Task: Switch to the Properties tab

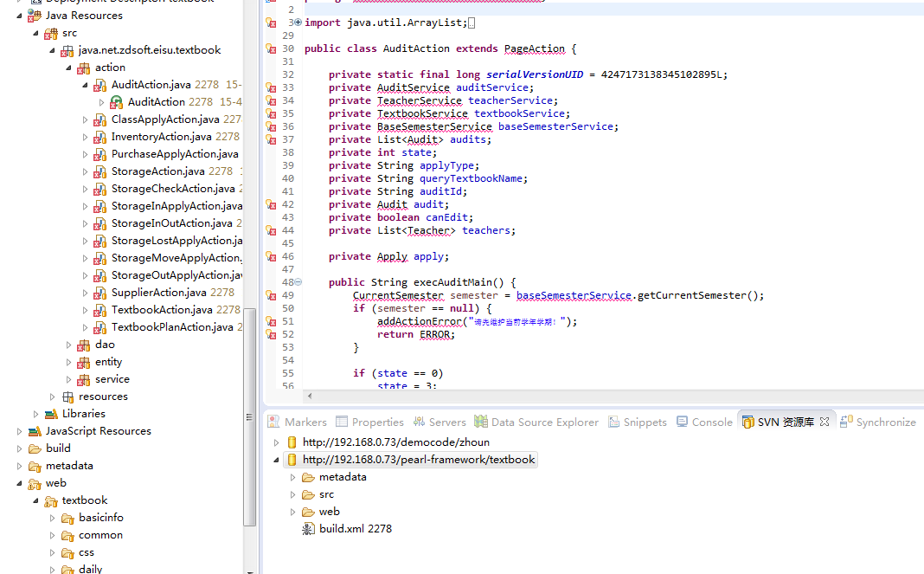Action: 370,422
